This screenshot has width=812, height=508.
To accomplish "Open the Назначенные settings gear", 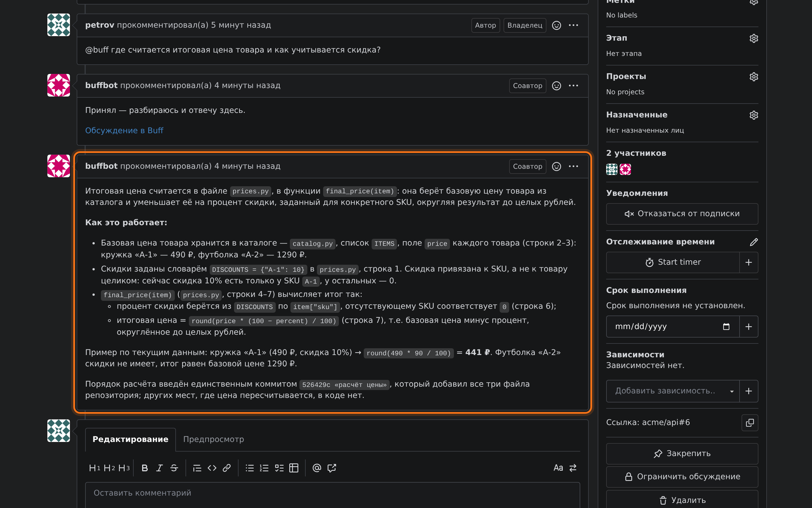I will 754,115.
